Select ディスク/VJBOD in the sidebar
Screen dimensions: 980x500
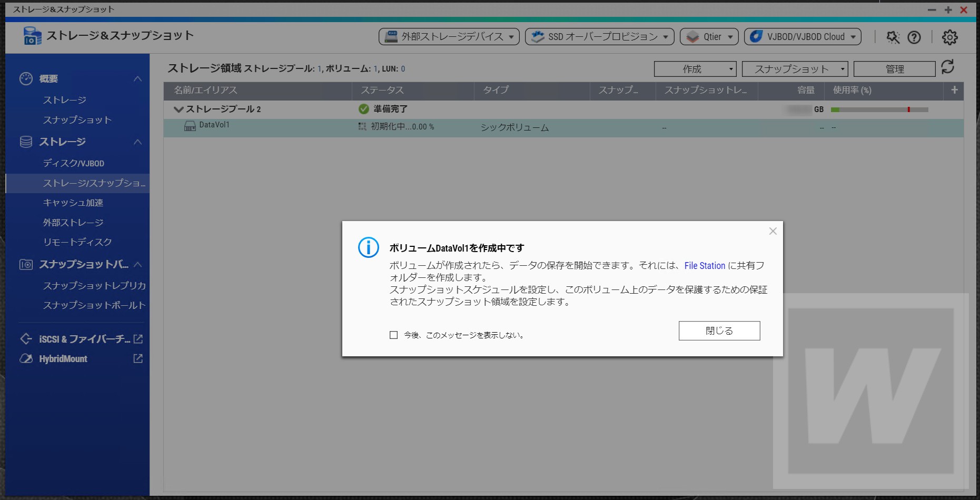tap(74, 163)
